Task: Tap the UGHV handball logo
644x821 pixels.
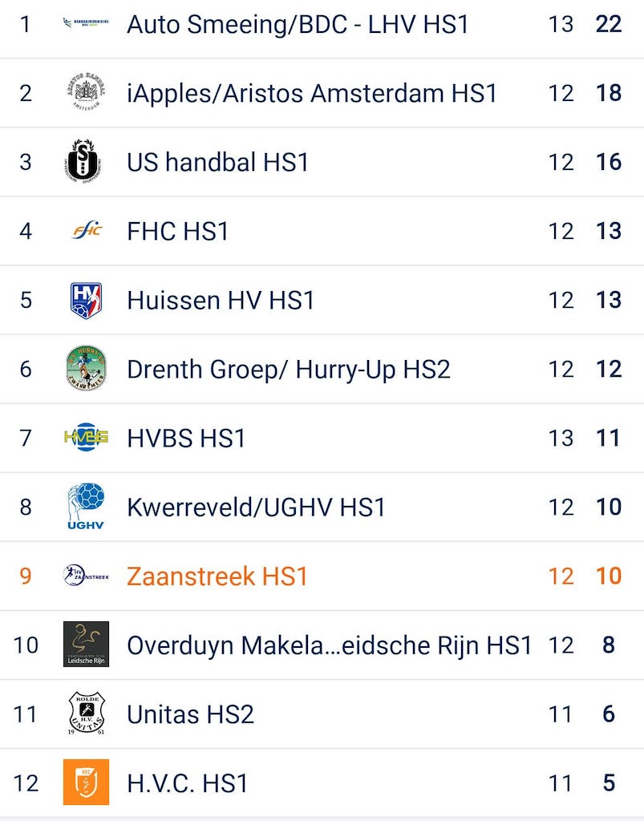Action: click(x=86, y=507)
